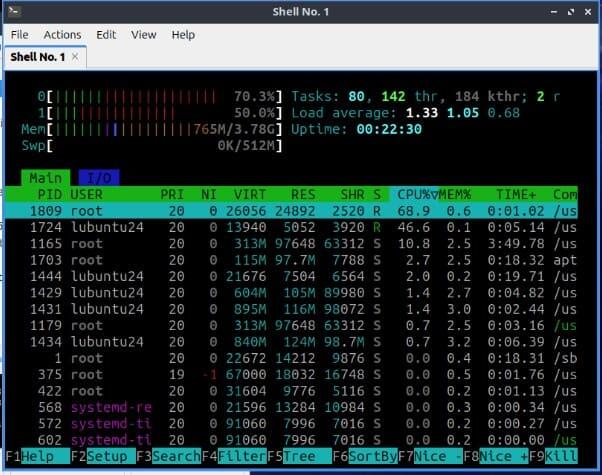Open the Edit menu

(x=106, y=34)
